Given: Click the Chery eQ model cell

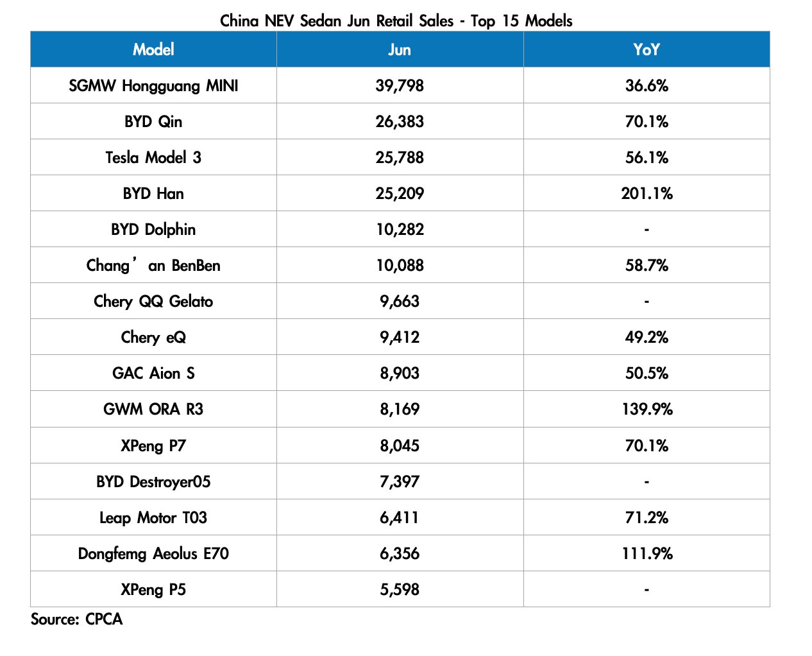Looking at the screenshot, I should click(x=153, y=337).
